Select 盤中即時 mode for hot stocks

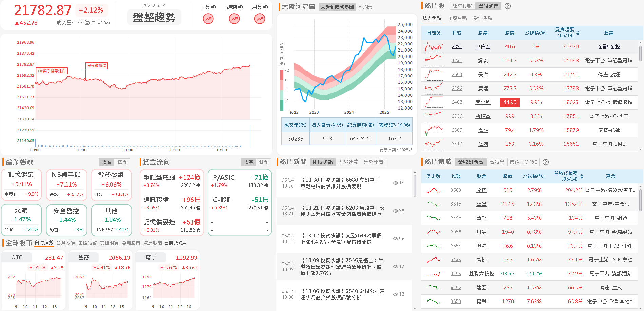463,6
